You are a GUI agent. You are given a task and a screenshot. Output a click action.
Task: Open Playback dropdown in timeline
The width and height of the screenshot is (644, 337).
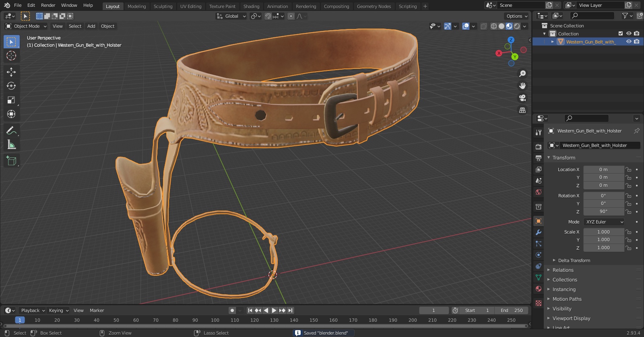point(33,310)
